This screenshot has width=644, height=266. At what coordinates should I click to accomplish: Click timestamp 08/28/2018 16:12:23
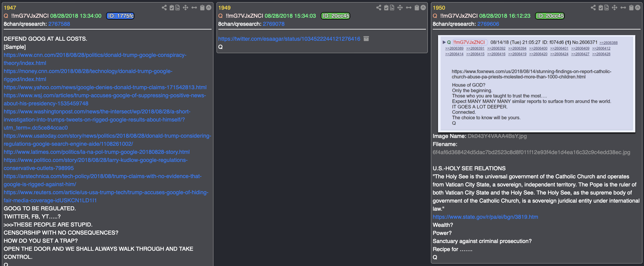point(505,16)
